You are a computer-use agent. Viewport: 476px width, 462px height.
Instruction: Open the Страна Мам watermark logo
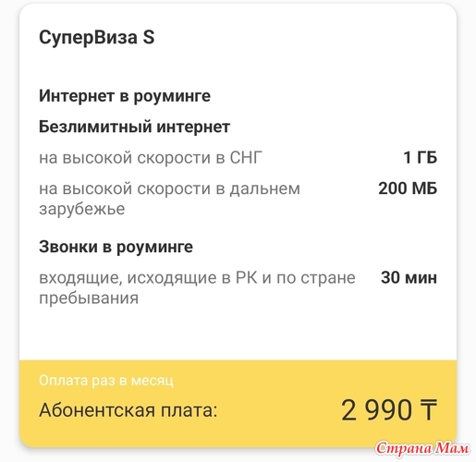pos(422,448)
